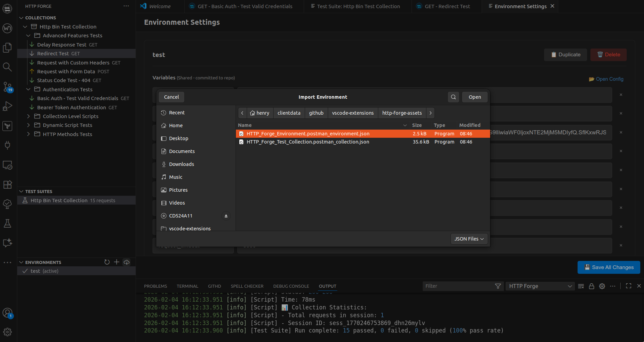Maximize the Output panel

(629, 286)
